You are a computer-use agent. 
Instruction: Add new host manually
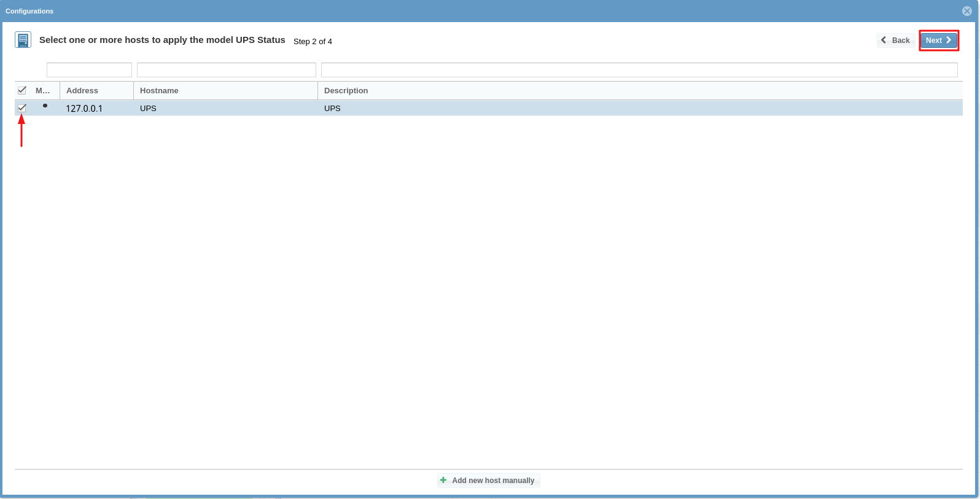[x=488, y=481]
